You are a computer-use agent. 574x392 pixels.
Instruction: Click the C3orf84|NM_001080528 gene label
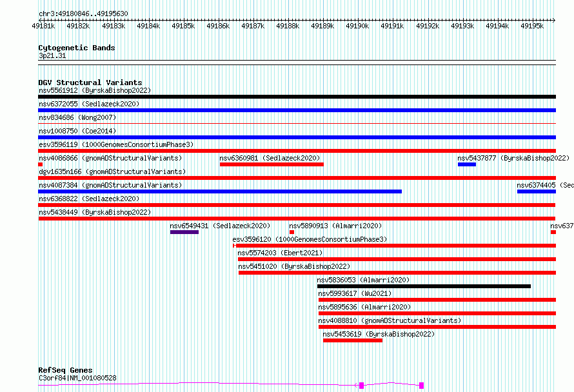[x=77, y=378]
